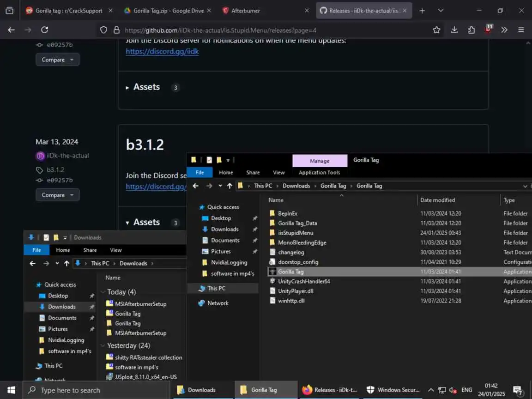Select winhttp.dll file

click(x=291, y=301)
